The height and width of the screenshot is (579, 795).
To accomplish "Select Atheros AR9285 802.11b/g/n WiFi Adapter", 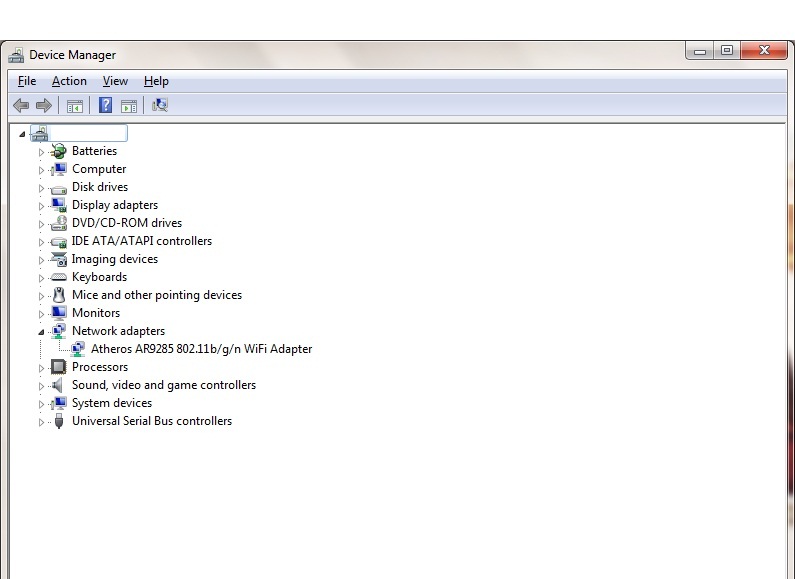I will pos(201,349).
